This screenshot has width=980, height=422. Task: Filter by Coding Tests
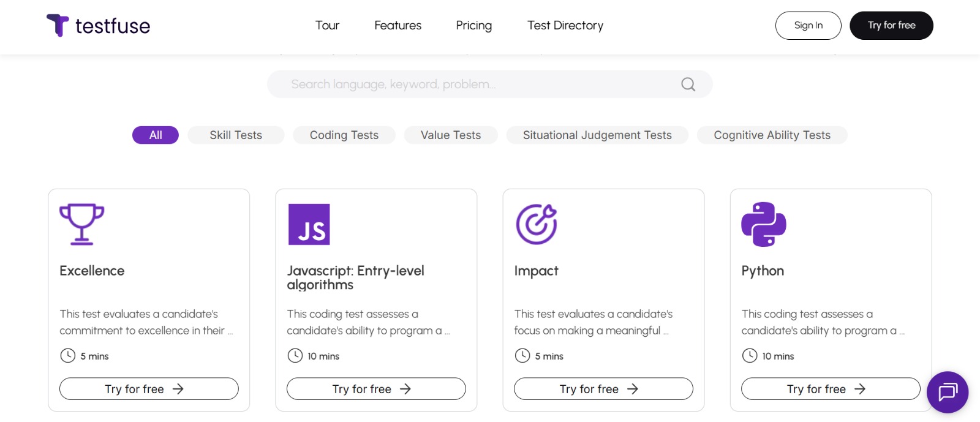point(344,135)
